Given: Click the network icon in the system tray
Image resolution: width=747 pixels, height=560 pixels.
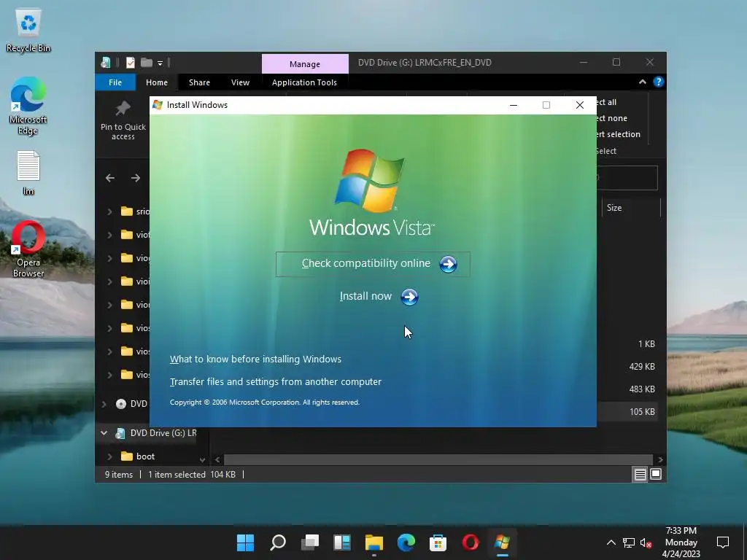Looking at the screenshot, I should [629, 542].
